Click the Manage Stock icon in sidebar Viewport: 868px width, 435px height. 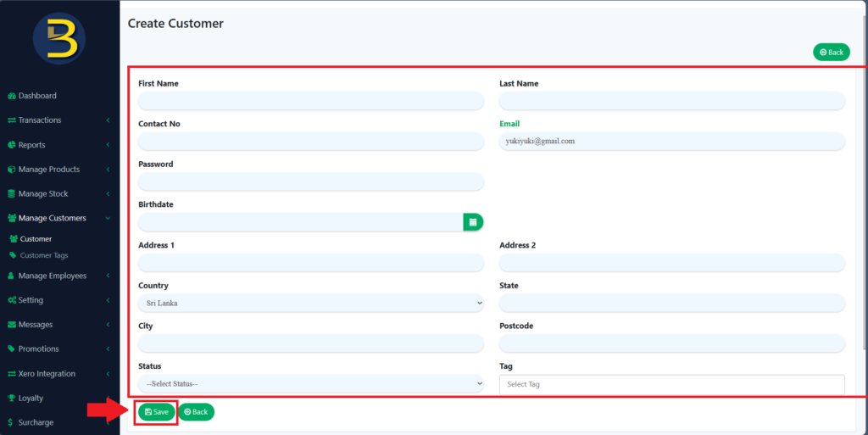(x=12, y=194)
